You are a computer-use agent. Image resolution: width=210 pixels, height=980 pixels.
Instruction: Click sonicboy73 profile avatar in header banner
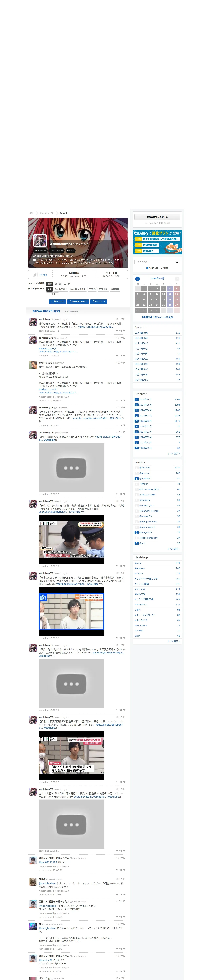[x=40, y=240]
